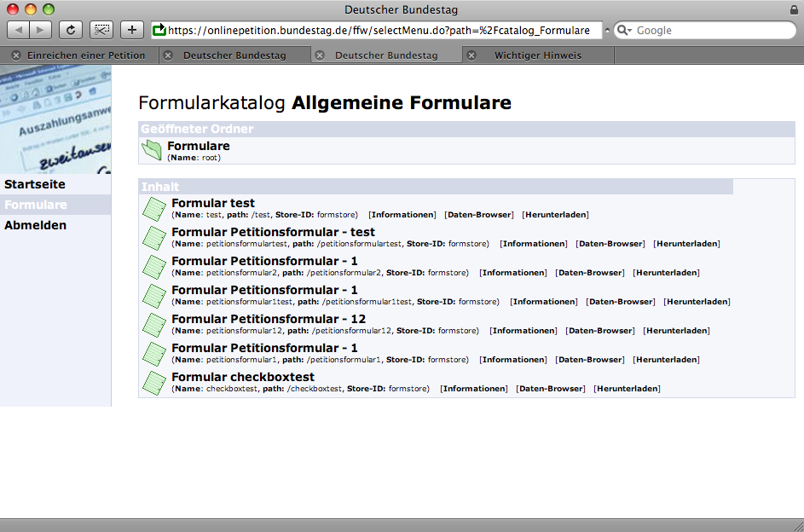Open Informationen for petitionsformulartest
Viewport: 804px width, 532px height.
coord(534,244)
